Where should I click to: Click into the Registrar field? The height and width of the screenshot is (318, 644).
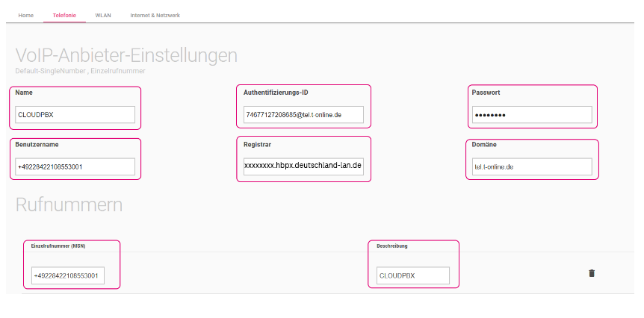303,166
